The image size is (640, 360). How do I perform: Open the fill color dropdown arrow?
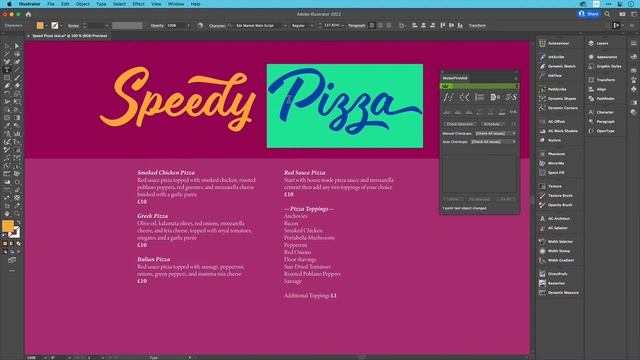click(x=46, y=26)
